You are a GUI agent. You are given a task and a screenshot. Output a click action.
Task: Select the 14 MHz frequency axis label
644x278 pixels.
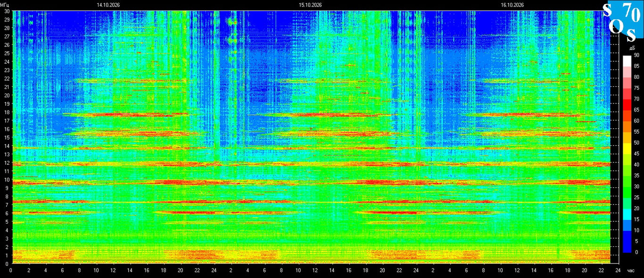tap(6, 146)
